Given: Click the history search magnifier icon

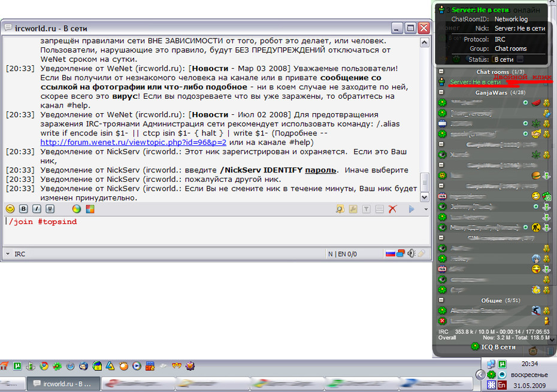Looking at the screenshot, I should (x=340, y=209).
